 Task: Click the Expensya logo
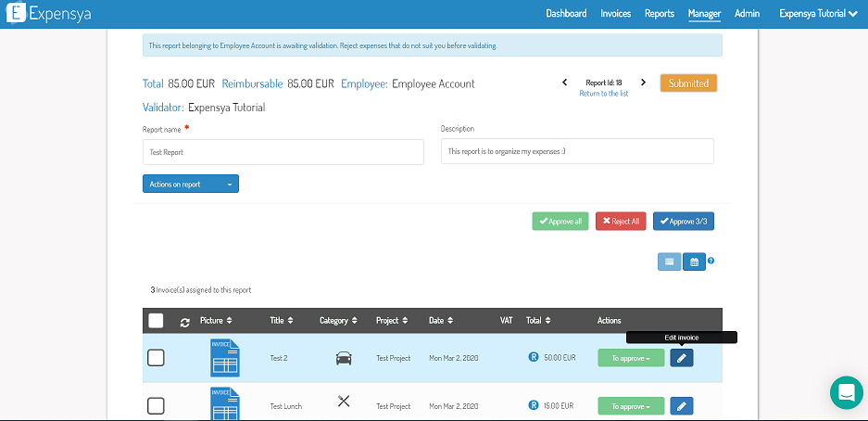pos(48,13)
